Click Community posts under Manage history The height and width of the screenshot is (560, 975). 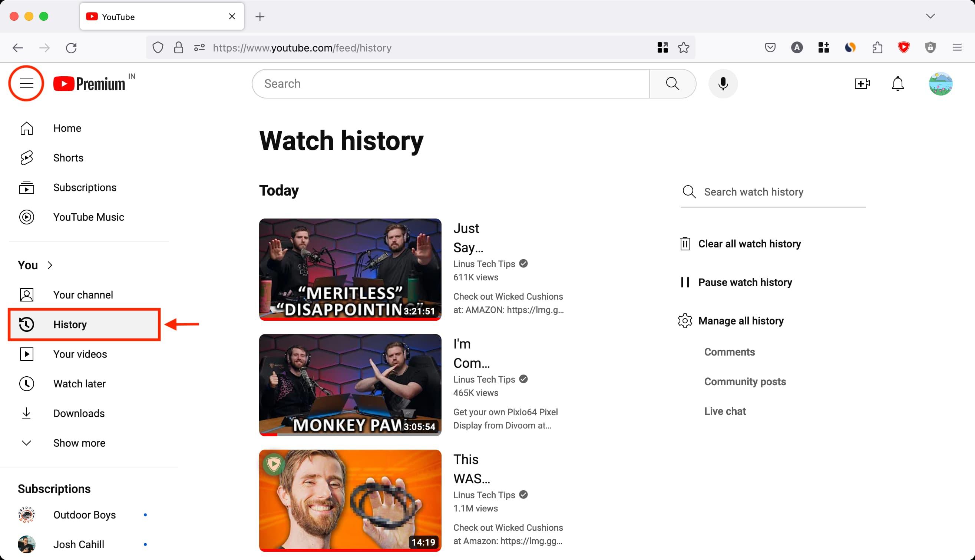745,381
